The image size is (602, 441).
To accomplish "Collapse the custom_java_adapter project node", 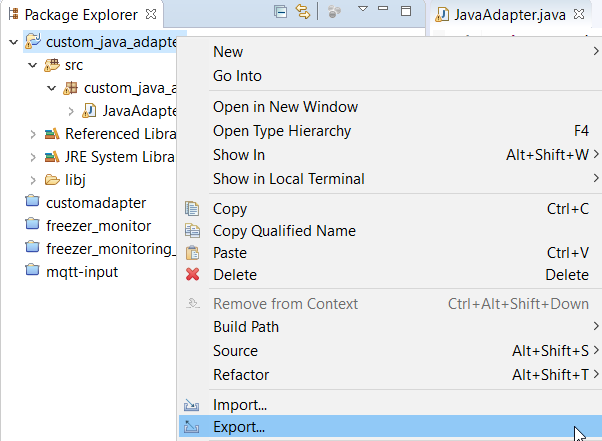I will [x=14, y=42].
